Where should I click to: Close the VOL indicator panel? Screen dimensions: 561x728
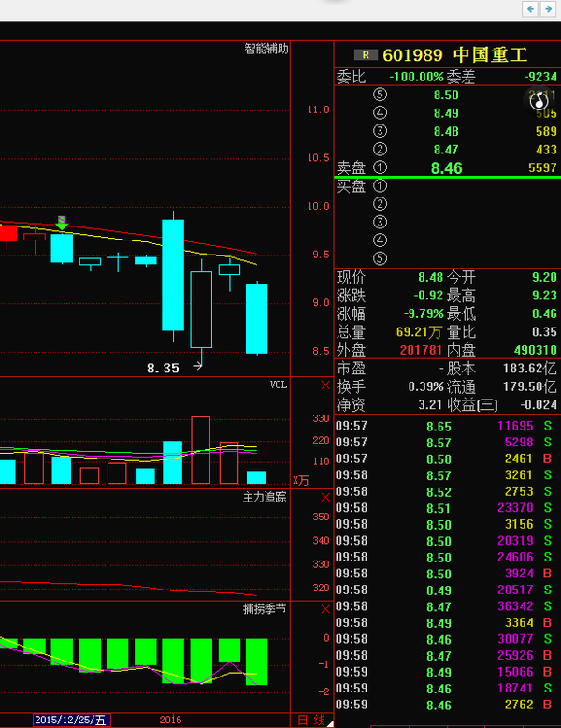click(x=325, y=385)
